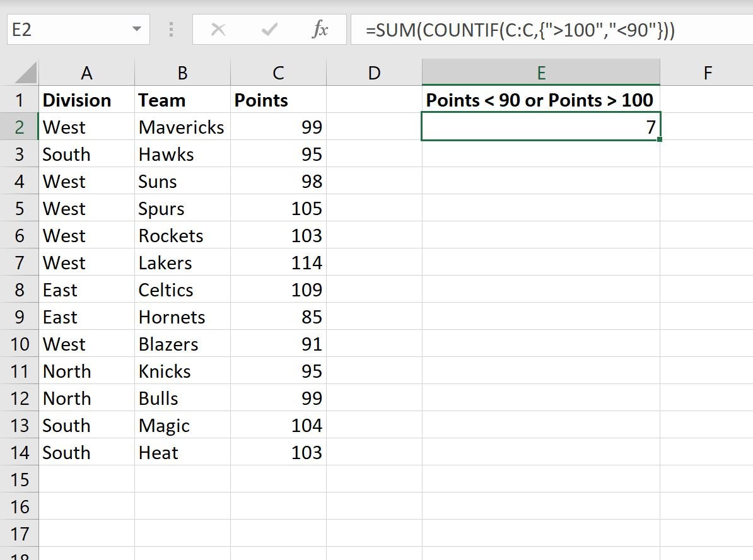Click the Hornets team cell

(x=182, y=317)
